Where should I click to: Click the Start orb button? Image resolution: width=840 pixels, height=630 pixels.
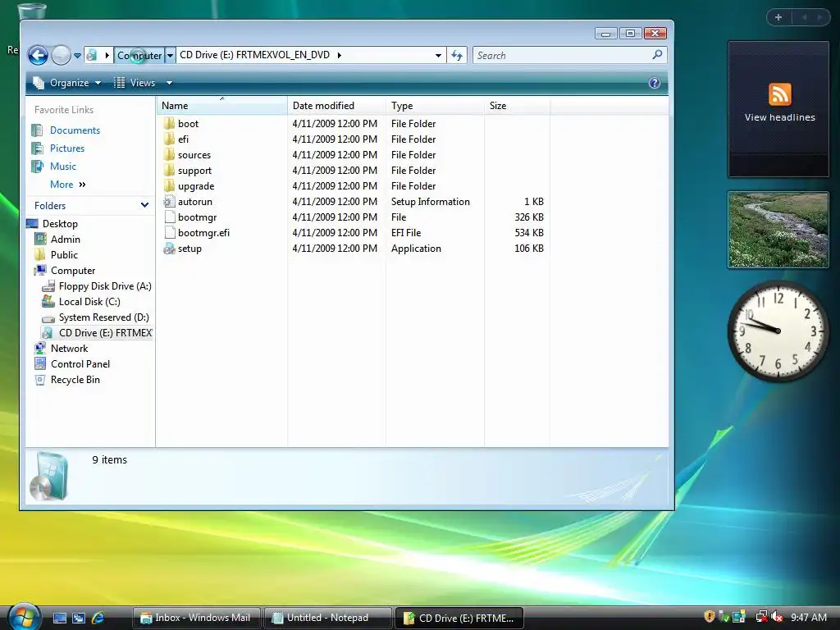point(25,617)
